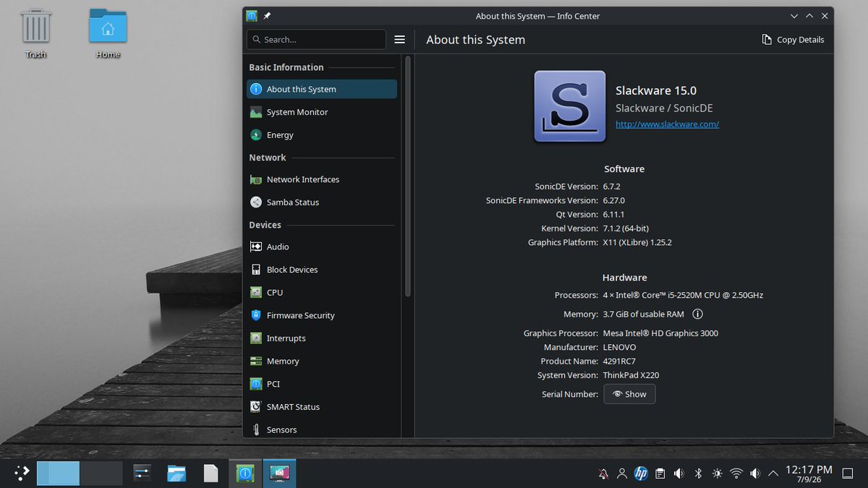The image size is (868, 488).
Task: Click the Frameworks version value 6.27.0
Action: click(614, 200)
